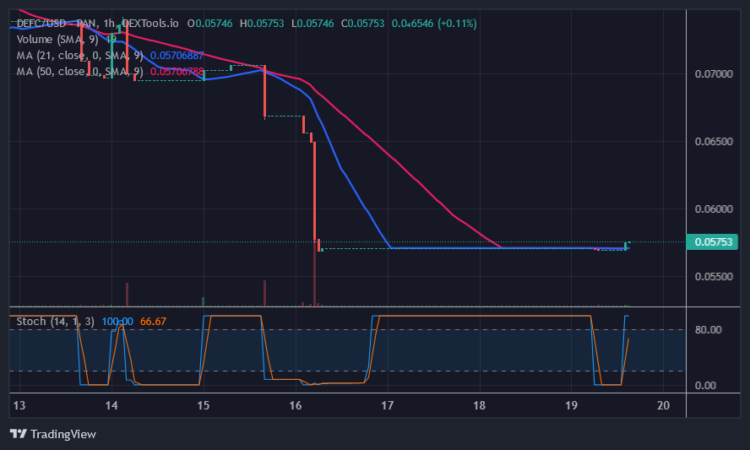
Task: Click the TradingView logo icon
Action: click(x=17, y=434)
